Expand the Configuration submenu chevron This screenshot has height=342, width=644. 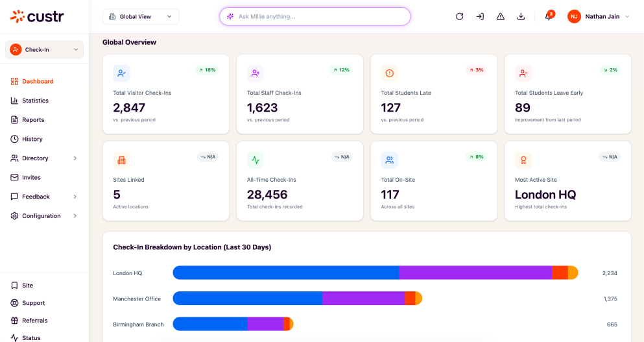coord(75,216)
